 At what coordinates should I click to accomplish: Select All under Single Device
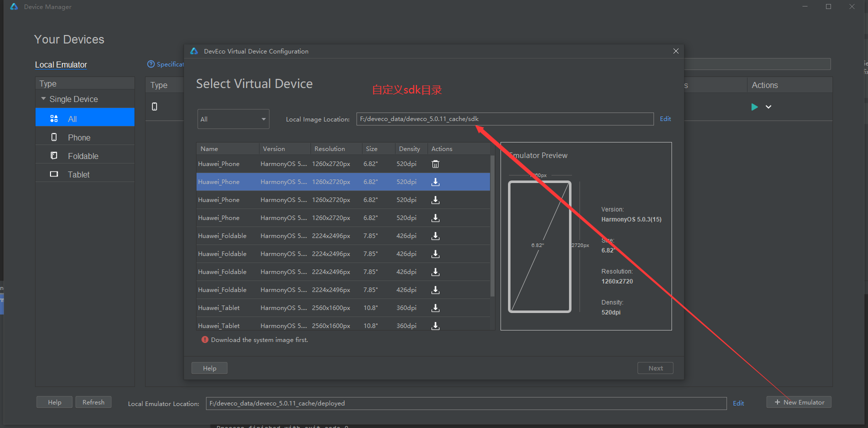pos(85,117)
